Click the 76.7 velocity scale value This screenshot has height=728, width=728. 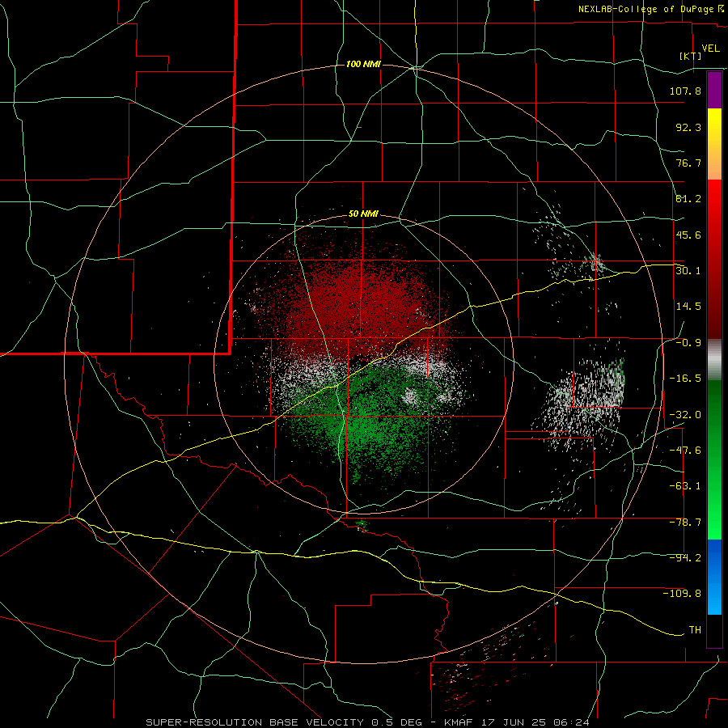688,163
